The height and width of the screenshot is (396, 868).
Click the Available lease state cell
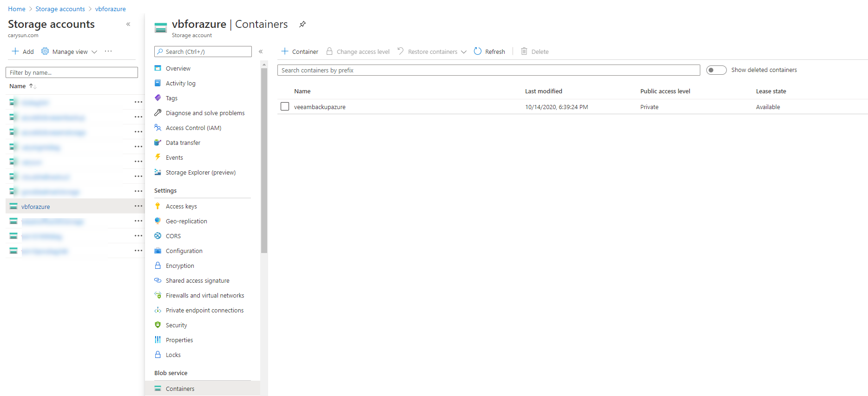point(768,107)
